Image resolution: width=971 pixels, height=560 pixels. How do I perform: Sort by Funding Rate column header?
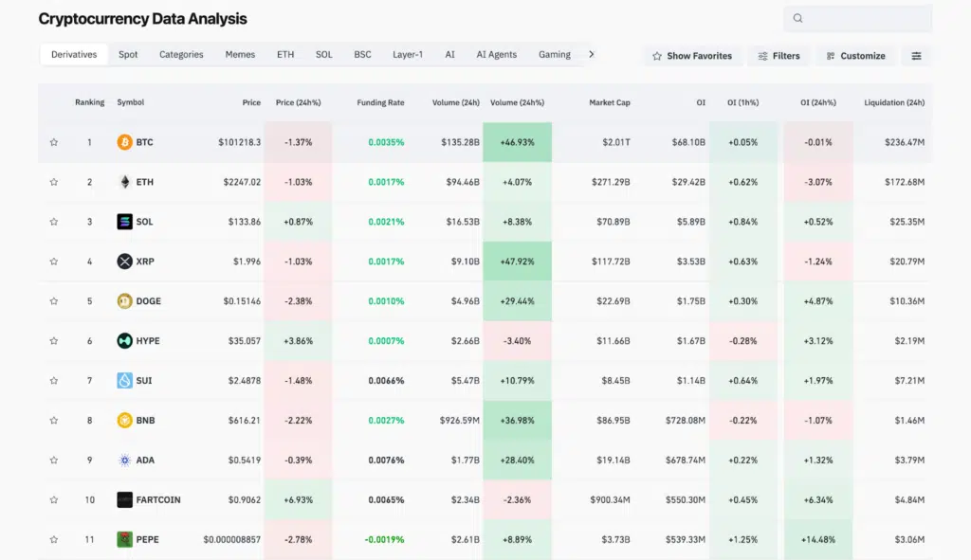(x=380, y=102)
